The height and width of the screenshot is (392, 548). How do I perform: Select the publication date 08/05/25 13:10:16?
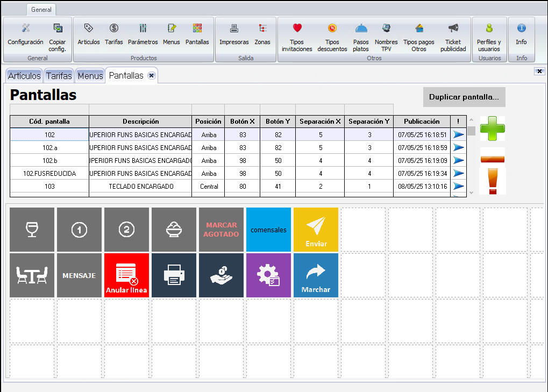pos(422,186)
